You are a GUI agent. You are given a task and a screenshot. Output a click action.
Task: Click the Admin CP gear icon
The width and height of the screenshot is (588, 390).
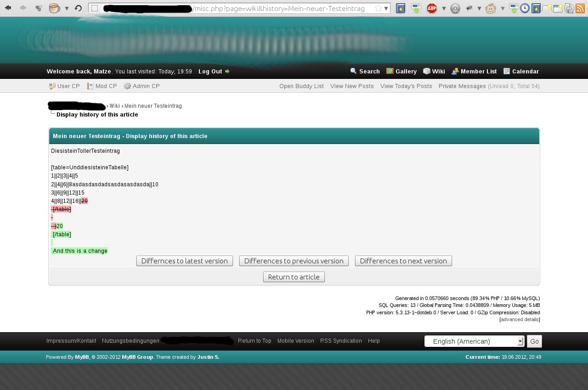[127, 86]
